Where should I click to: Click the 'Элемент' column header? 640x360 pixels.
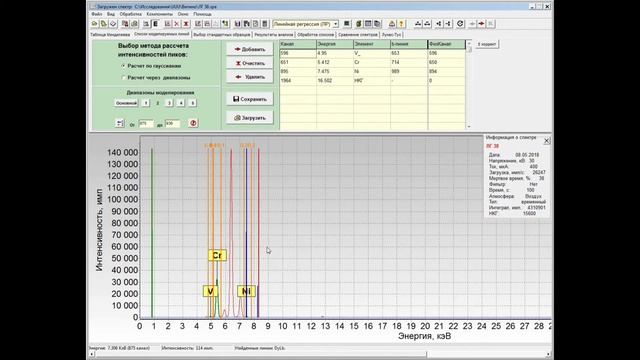[x=372, y=44]
